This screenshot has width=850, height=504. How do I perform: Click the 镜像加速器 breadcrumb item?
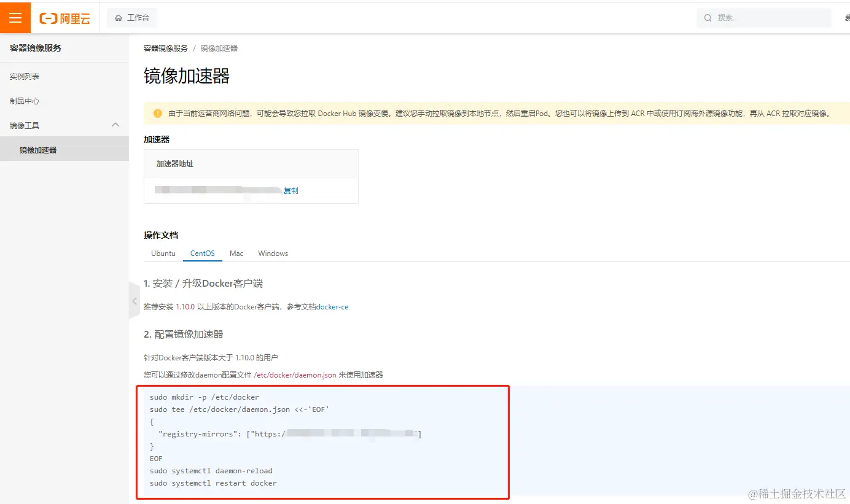click(219, 48)
